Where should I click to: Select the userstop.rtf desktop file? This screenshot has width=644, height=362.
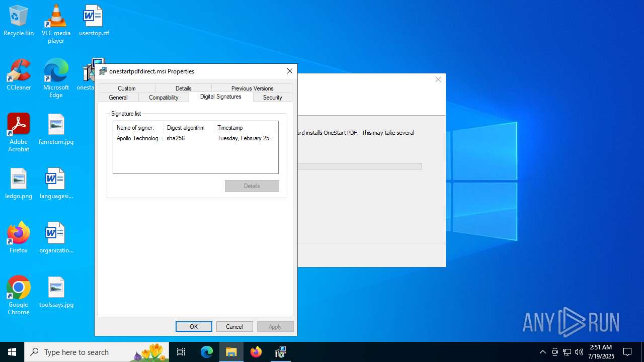(94, 21)
